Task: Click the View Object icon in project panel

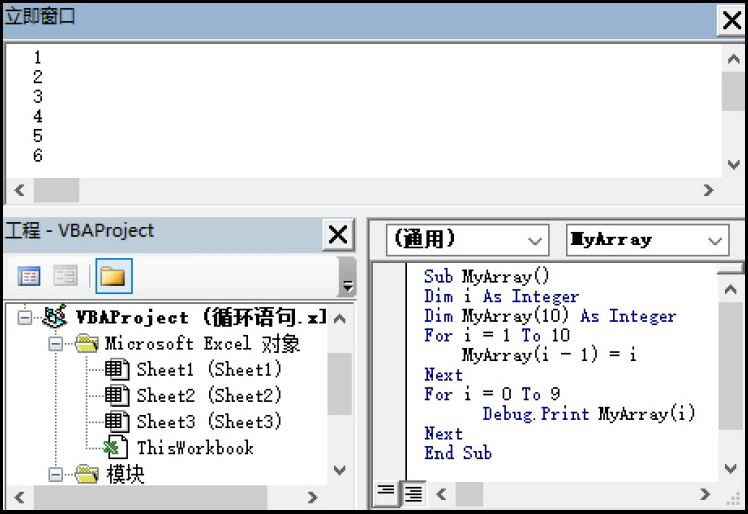Action: click(65, 276)
